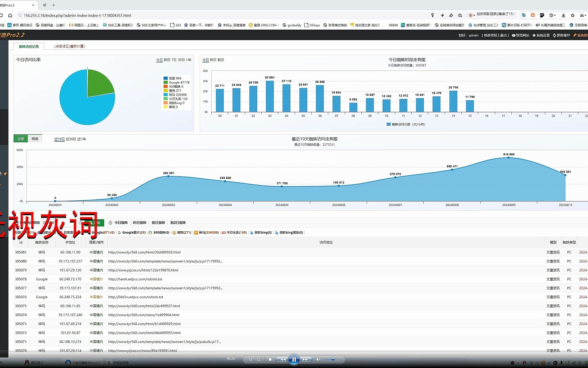Open URL hamk.edpcc.com/robots.txt in table

click(x=135, y=279)
